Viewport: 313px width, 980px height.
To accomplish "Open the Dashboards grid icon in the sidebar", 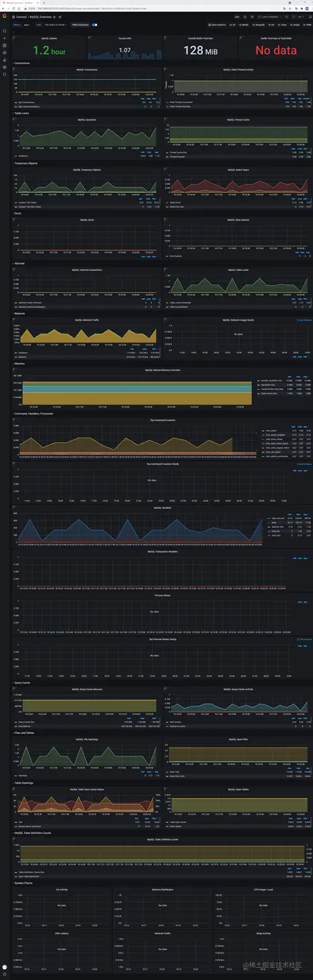I will point(5,45).
